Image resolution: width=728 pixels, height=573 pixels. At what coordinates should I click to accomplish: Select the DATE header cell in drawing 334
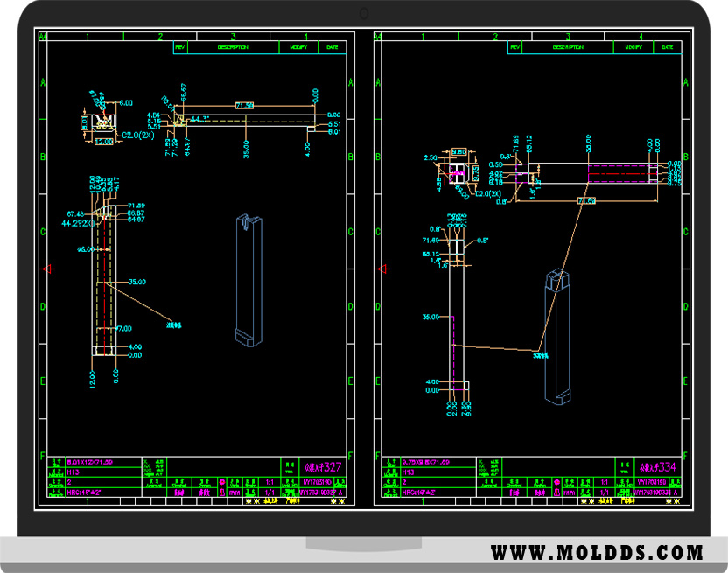[668, 47]
